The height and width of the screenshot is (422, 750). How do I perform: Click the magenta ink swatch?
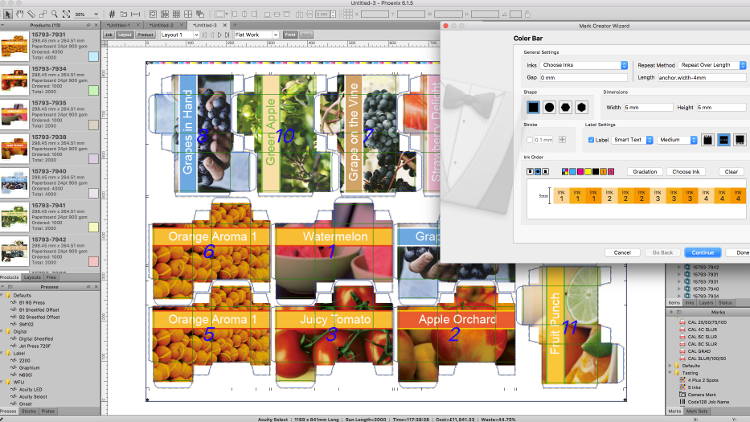pyautogui.click(x=580, y=171)
